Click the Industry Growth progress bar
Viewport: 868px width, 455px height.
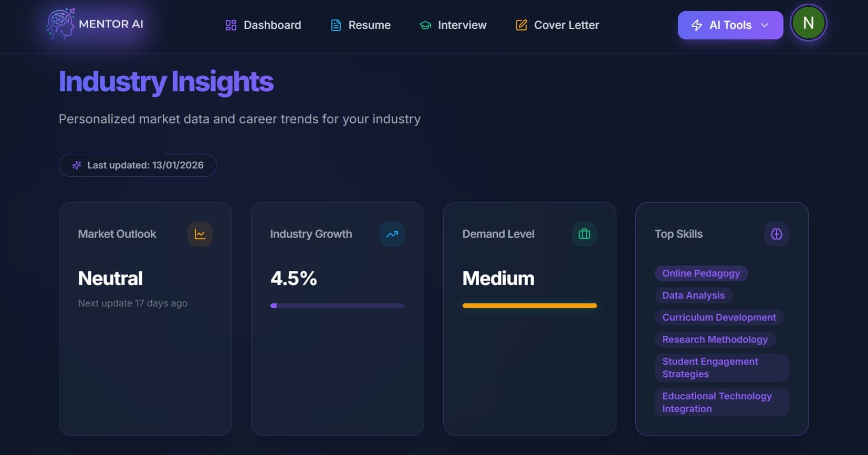point(338,305)
